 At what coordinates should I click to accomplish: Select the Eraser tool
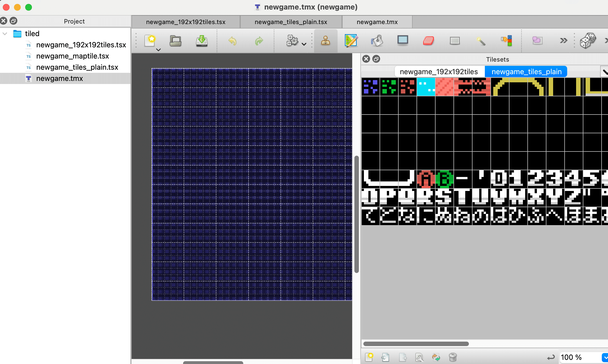[x=428, y=41]
